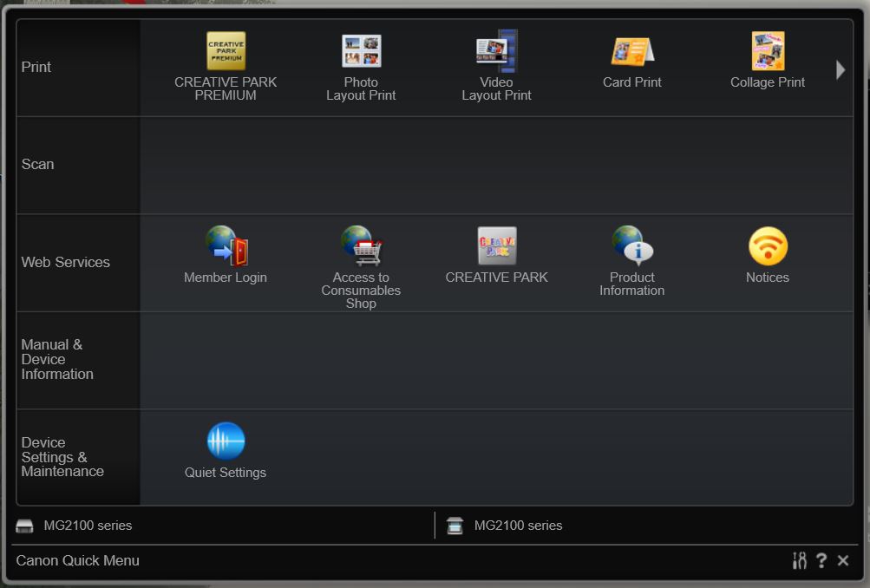Viewport: 870px width, 588px height.
Task: View Notices icon
Action: (x=768, y=247)
